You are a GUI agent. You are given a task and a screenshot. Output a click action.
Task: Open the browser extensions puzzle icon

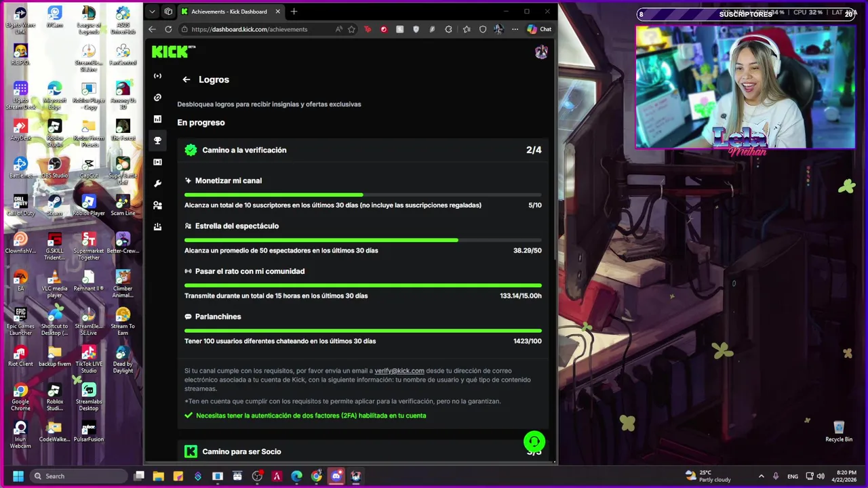[448, 29]
